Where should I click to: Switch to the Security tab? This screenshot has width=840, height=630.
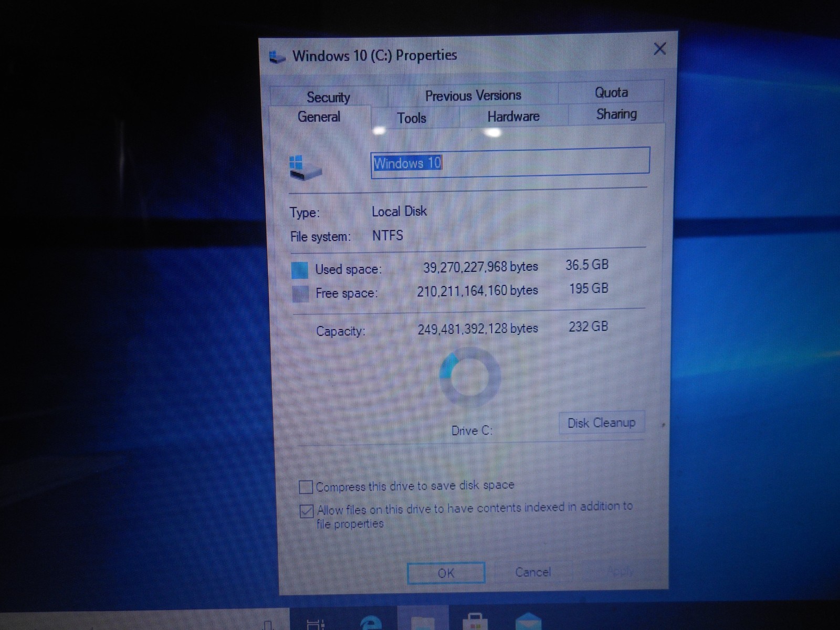coord(328,97)
